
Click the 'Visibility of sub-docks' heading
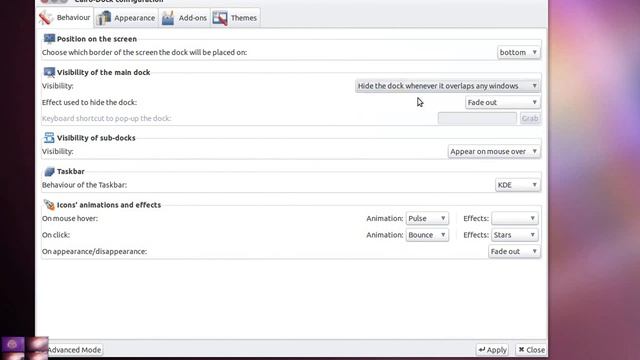[96, 138]
